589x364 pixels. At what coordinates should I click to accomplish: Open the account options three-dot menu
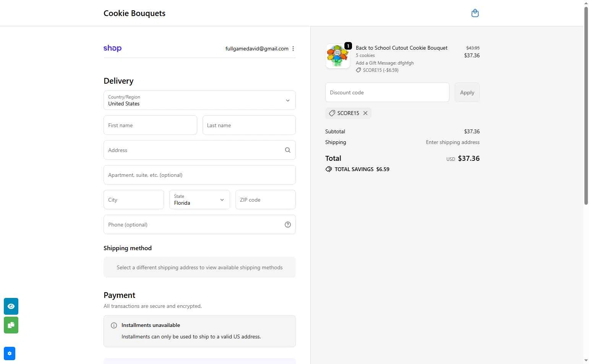293,49
